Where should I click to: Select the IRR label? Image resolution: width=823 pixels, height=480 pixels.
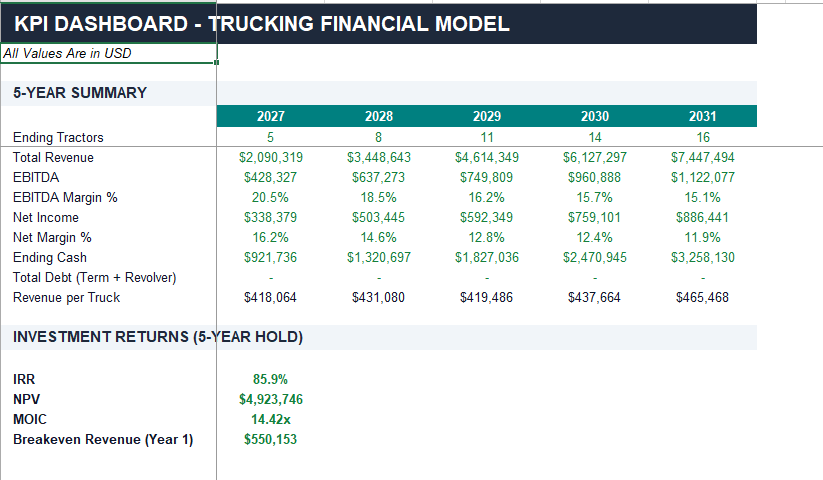click(24, 379)
